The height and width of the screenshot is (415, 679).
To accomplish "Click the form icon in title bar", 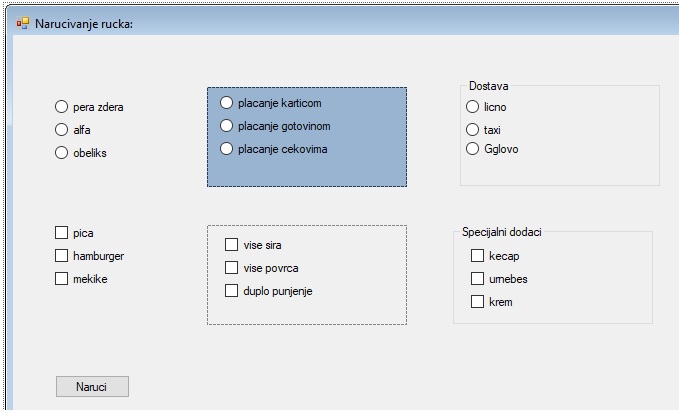I will click(x=22, y=23).
